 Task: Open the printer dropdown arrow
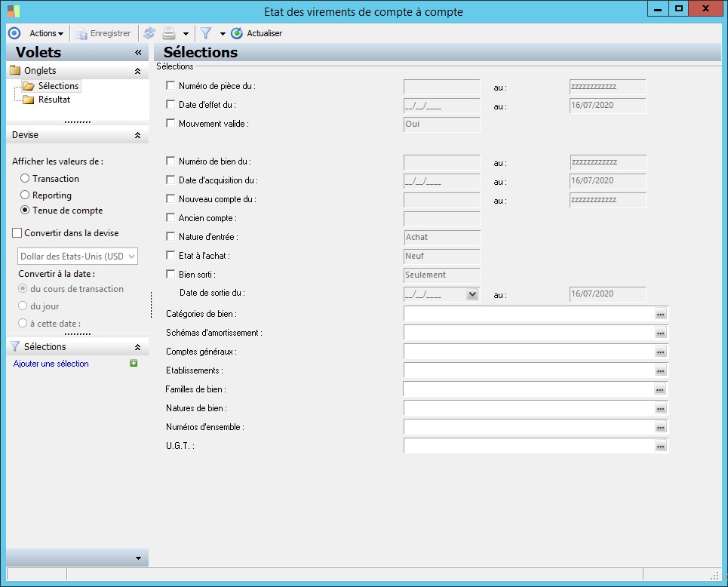(x=186, y=33)
